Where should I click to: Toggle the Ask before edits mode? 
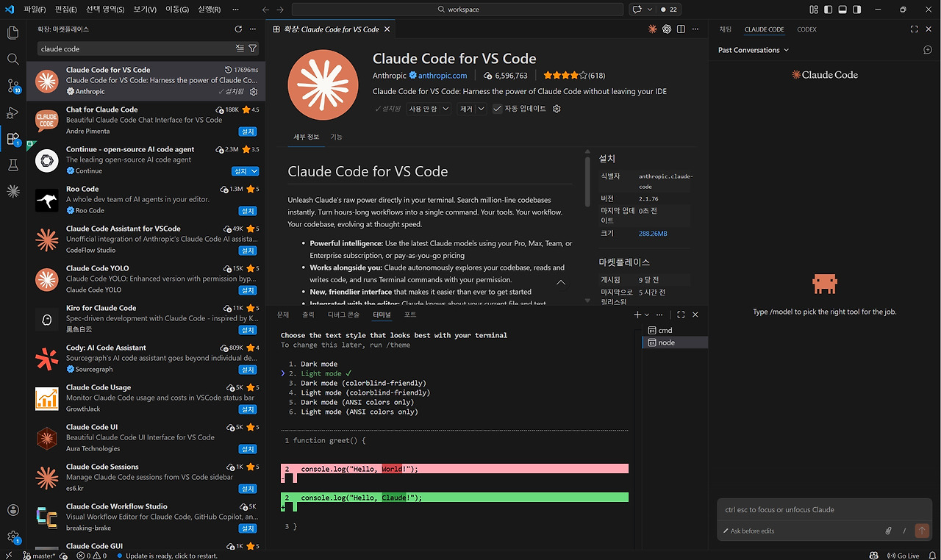click(x=748, y=531)
